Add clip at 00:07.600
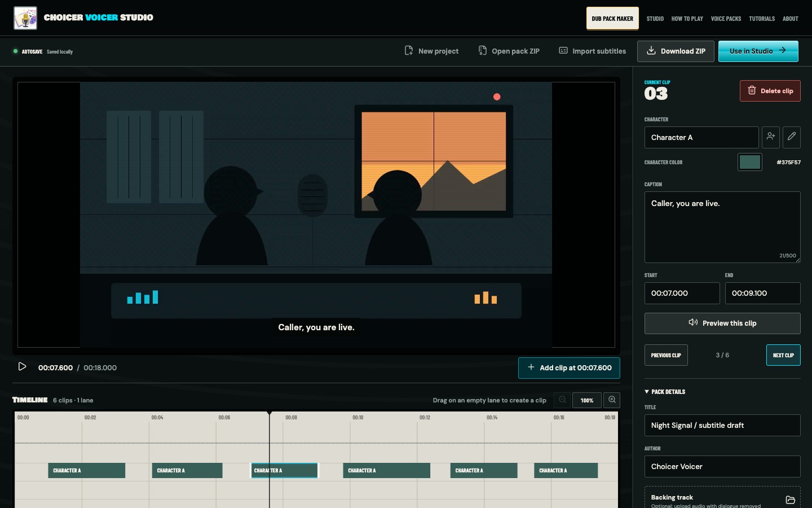This screenshot has height=508, width=812. [569, 368]
